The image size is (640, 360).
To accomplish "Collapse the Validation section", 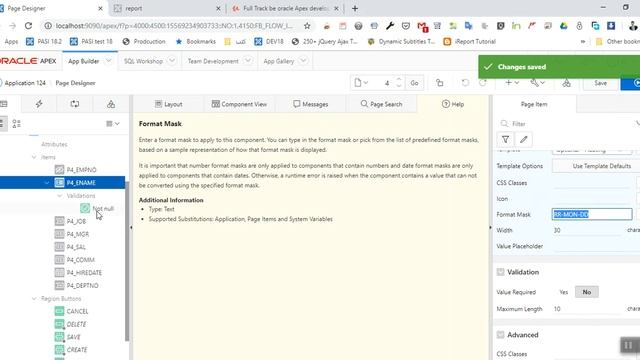I will [500, 272].
